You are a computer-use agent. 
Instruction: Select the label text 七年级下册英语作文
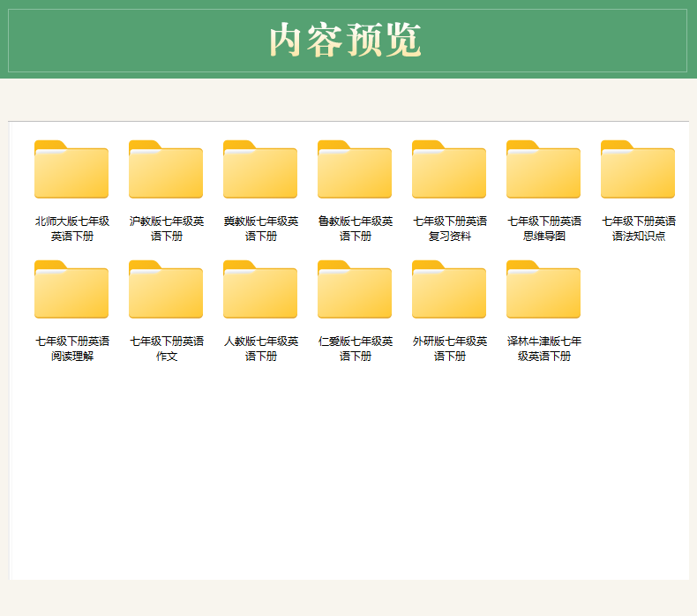[x=167, y=349]
